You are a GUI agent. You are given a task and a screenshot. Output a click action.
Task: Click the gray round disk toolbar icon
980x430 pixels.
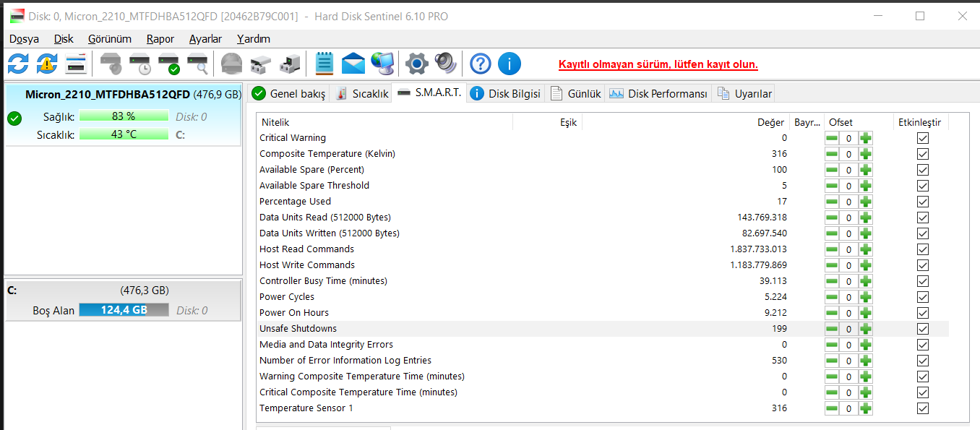(231, 64)
